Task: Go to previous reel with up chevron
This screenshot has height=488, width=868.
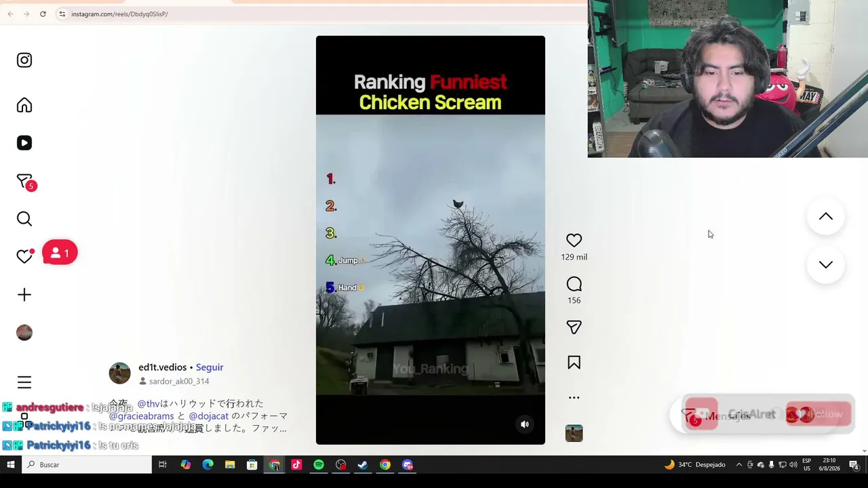Action: (x=825, y=217)
